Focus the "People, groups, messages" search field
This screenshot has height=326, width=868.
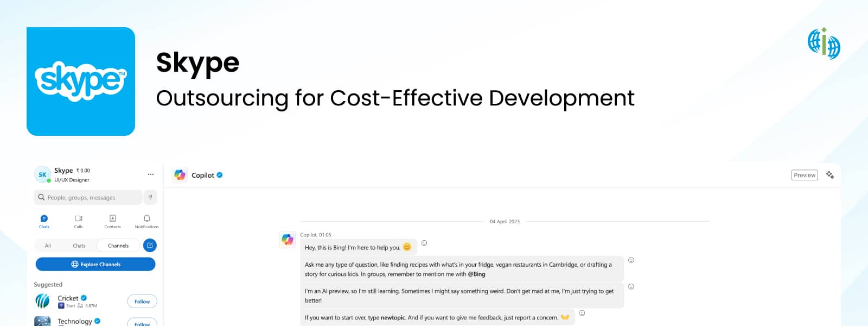88,197
